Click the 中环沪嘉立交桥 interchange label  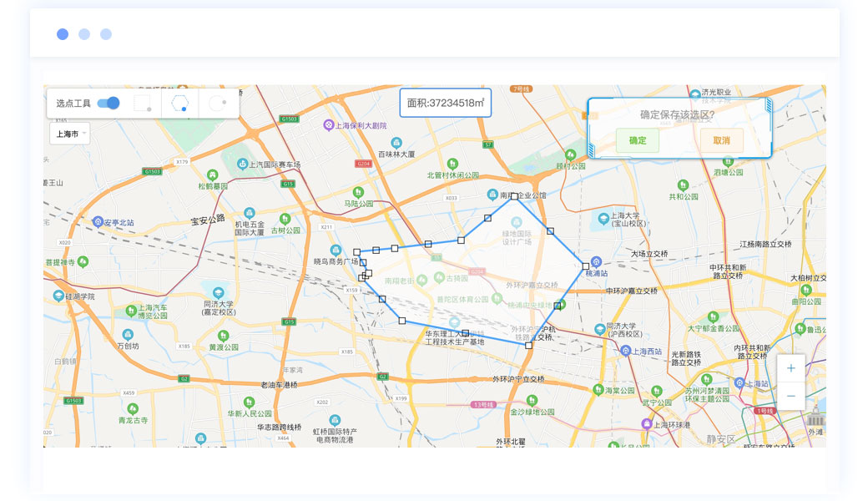point(632,291)
